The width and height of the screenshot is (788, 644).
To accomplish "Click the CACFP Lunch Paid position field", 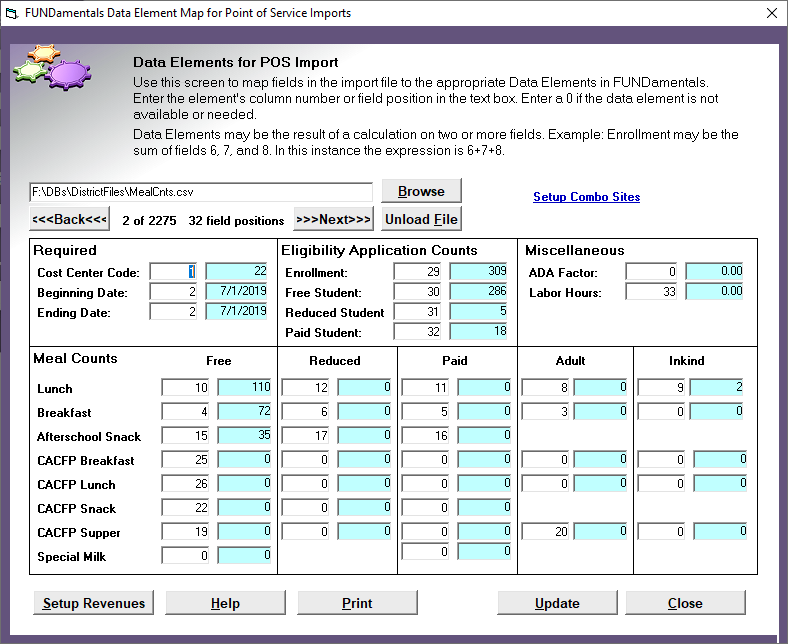I will click(426, 483).
